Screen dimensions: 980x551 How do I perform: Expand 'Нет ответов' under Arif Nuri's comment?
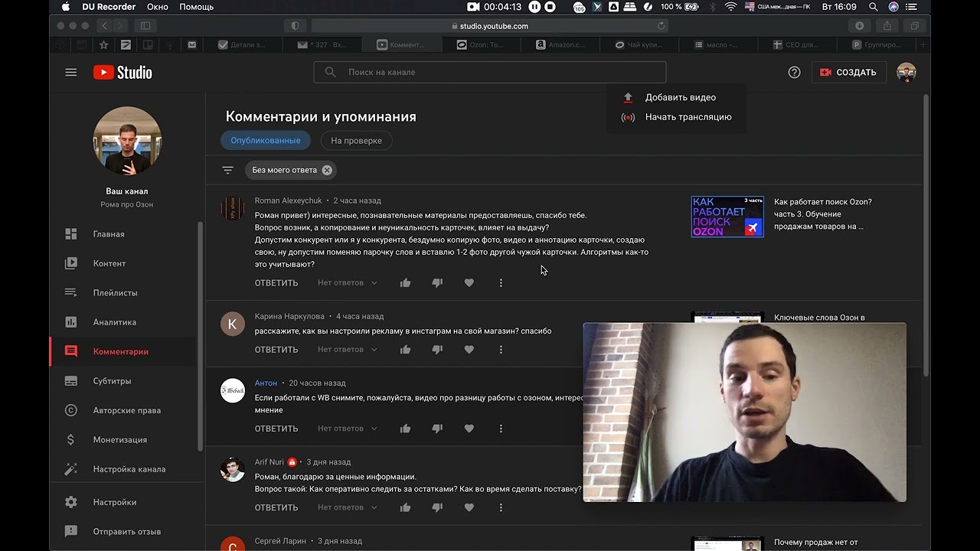tap(348, 507)
